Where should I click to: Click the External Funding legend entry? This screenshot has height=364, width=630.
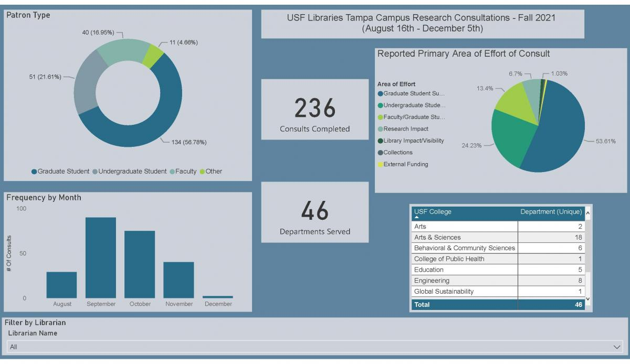coord(403,164)
